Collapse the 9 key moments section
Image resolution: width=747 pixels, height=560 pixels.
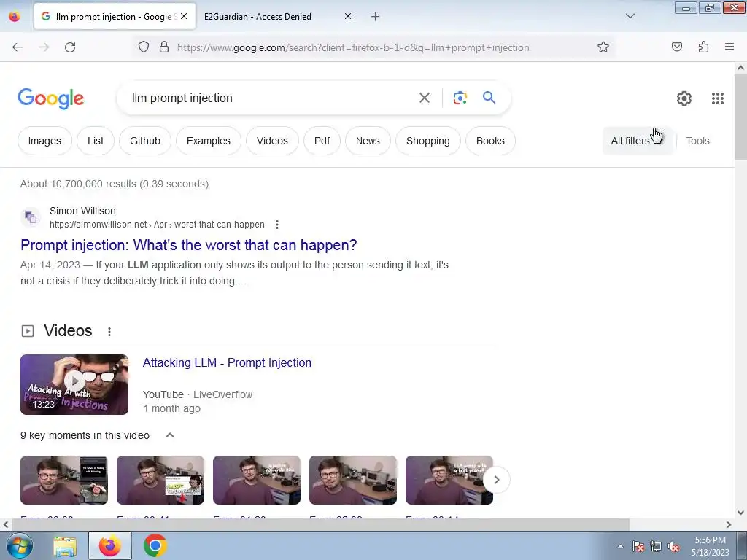point(169,435)
